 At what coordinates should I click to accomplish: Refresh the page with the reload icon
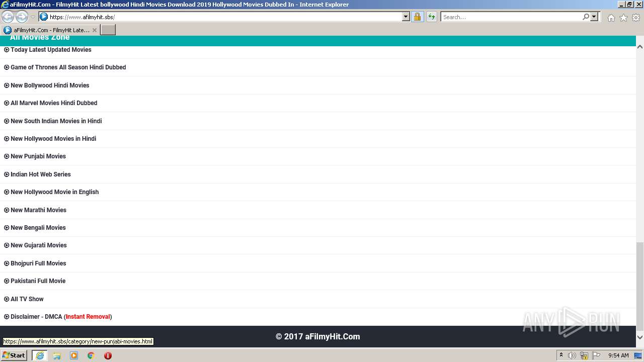coord(432,17)
